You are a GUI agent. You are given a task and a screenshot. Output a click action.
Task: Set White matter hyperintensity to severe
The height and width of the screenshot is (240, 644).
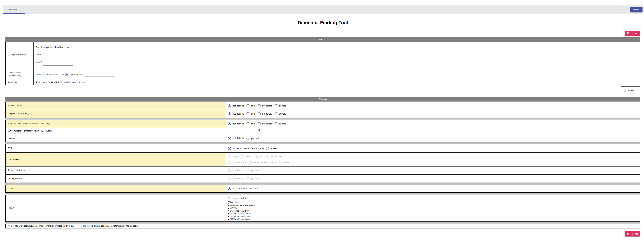276,124
